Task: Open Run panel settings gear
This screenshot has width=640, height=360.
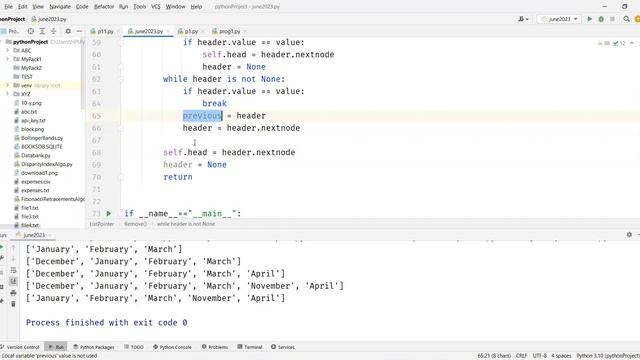Action: (x=629, y=235)
